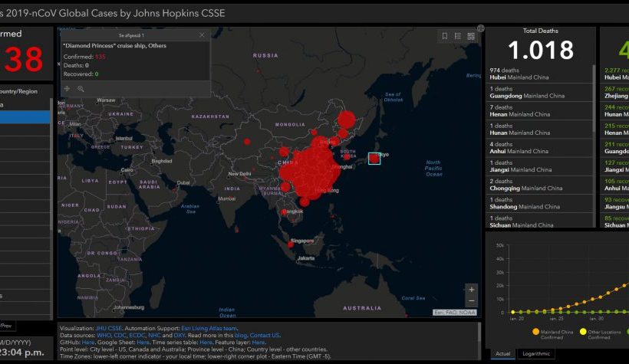Open the JHU CSSE link

(x=109, y=328)
